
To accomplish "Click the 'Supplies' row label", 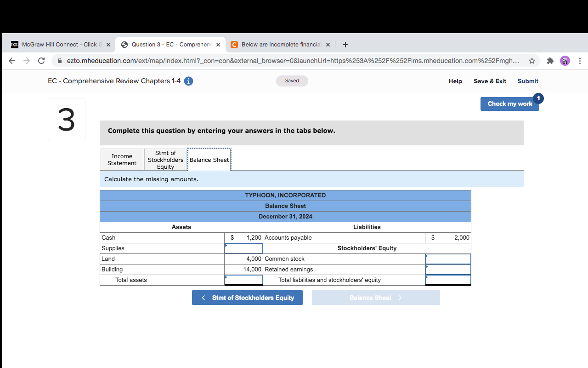I will [x=113, y=248].
